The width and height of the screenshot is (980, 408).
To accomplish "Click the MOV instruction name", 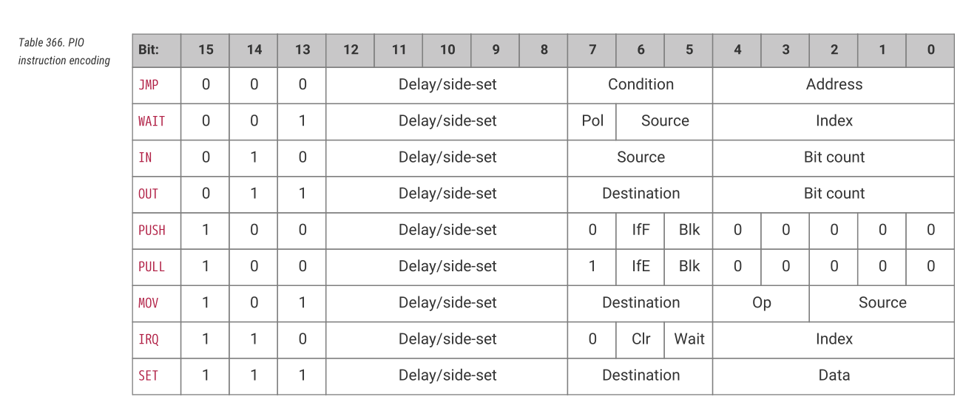I will pos(149,303).
